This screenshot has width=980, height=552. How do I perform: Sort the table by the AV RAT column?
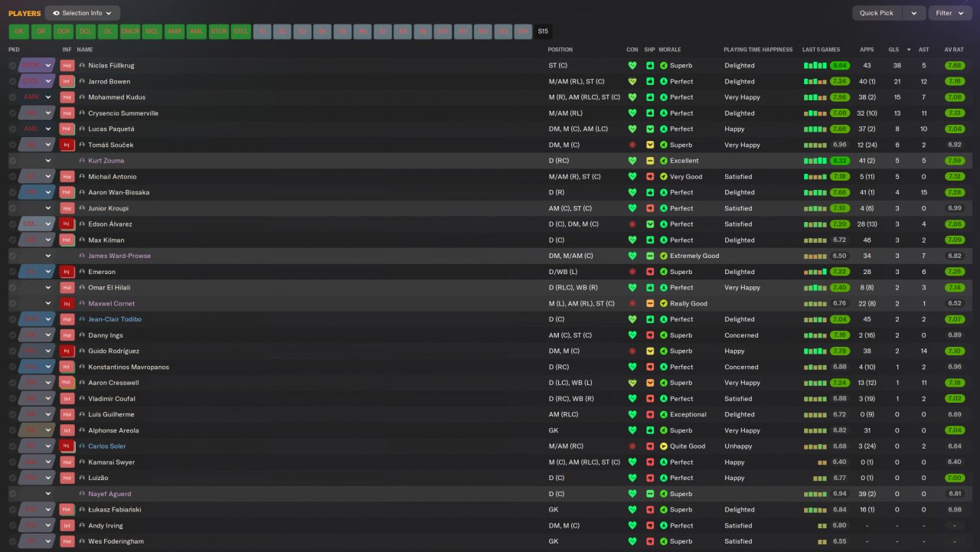[x=954, y=50]
